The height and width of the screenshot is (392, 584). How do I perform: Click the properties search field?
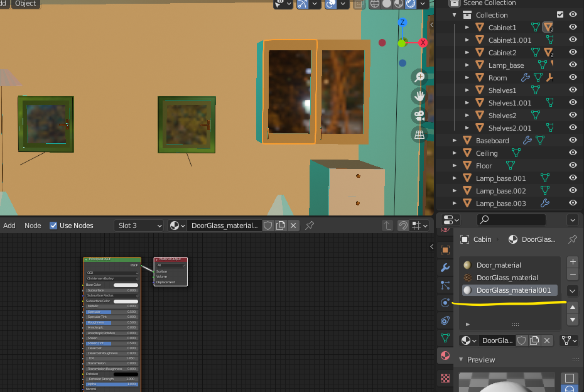tap(511, 220)
